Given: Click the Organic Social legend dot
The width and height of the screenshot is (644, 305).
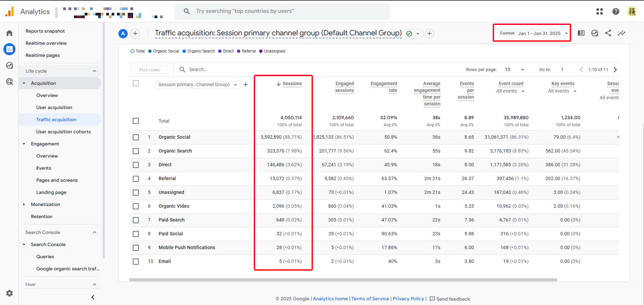Looking at the screenshot, I should [x=150, y=51].
